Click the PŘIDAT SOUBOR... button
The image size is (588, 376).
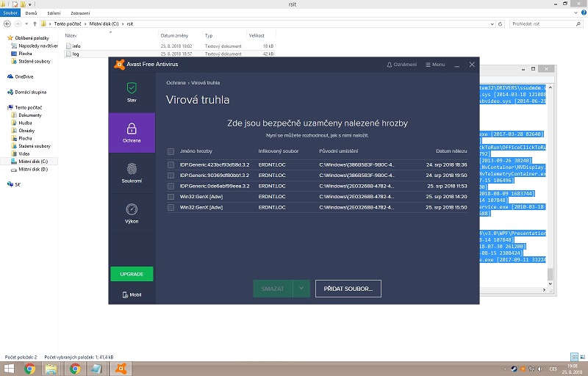pos(348,289)
